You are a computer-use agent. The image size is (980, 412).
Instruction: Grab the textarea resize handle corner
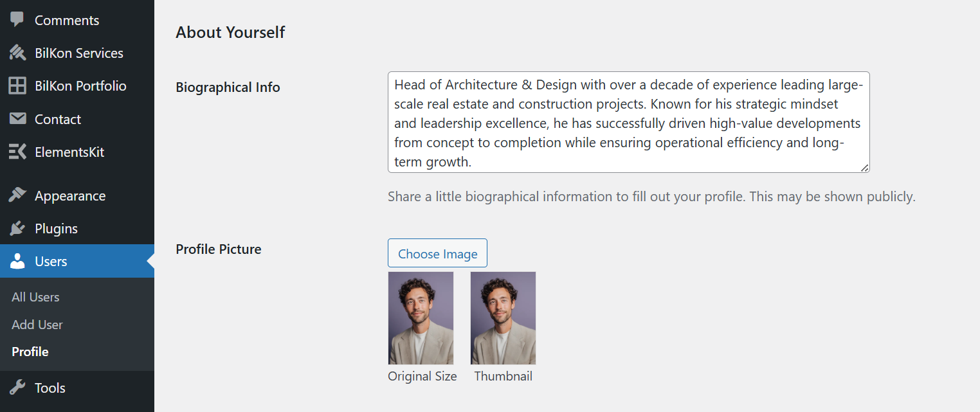[x=864, y=168]
